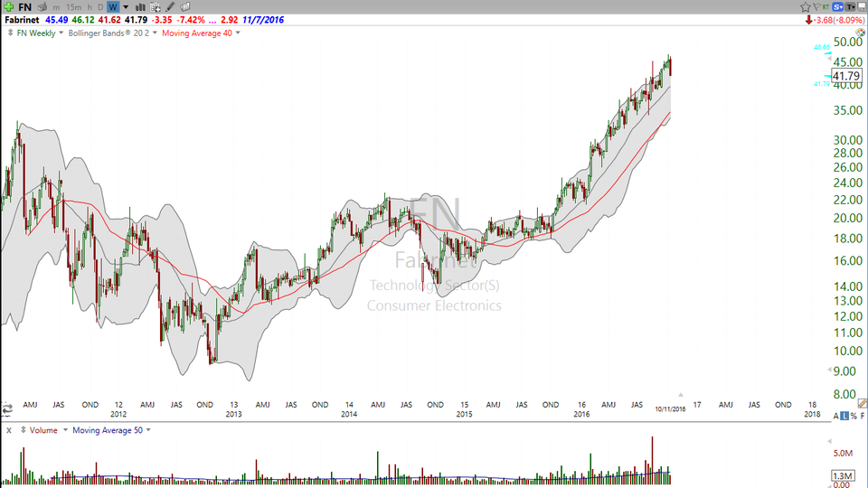Click the FN Weekly resize handle icon

pos(10,33)
